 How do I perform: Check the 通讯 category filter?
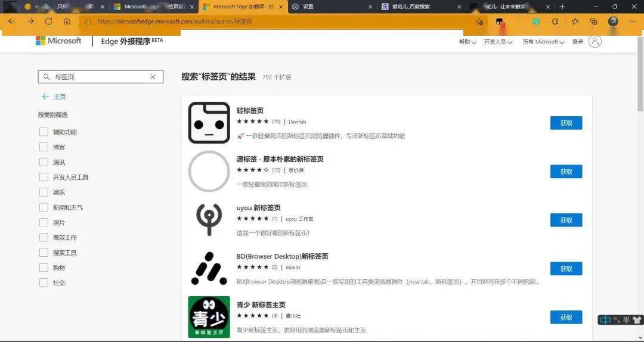pos(44,162)
